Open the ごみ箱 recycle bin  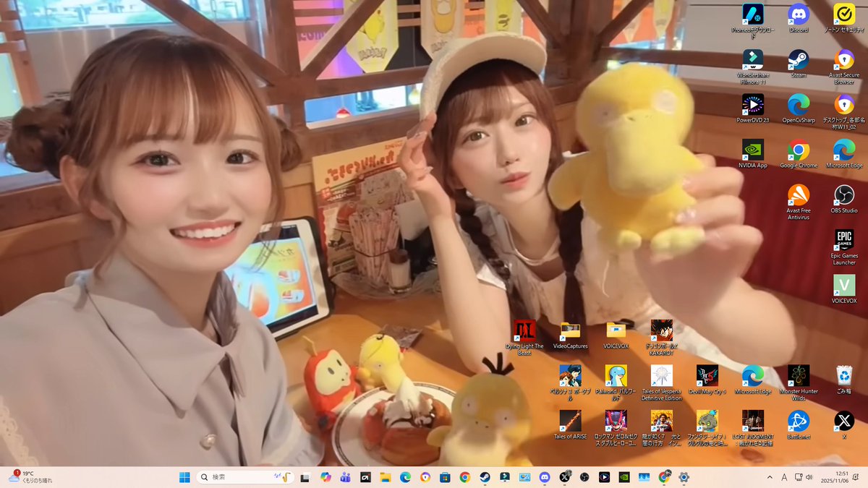coord(843,380)
